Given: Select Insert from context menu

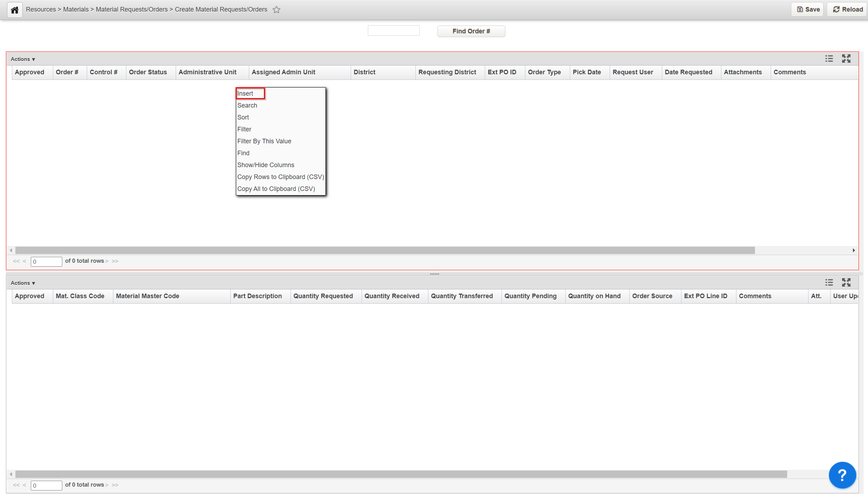Looking at the screenshot, I should (x=245, y=94).
